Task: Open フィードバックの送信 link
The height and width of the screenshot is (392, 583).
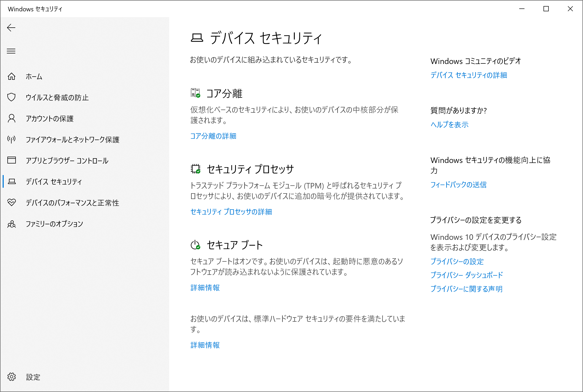Action: tap(458, 185)
